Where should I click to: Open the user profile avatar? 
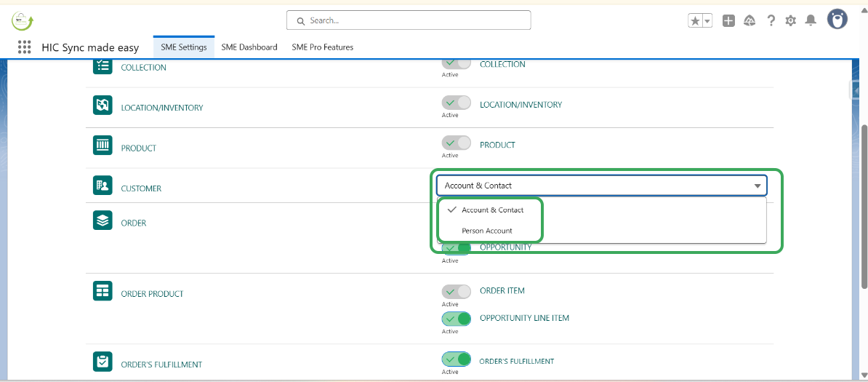click(x=838, y=20)
